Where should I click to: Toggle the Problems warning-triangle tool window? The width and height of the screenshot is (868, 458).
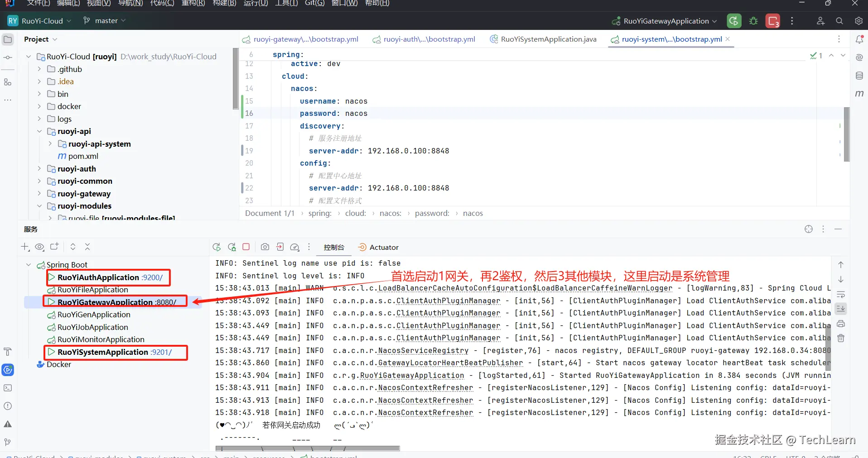[8, 424]
